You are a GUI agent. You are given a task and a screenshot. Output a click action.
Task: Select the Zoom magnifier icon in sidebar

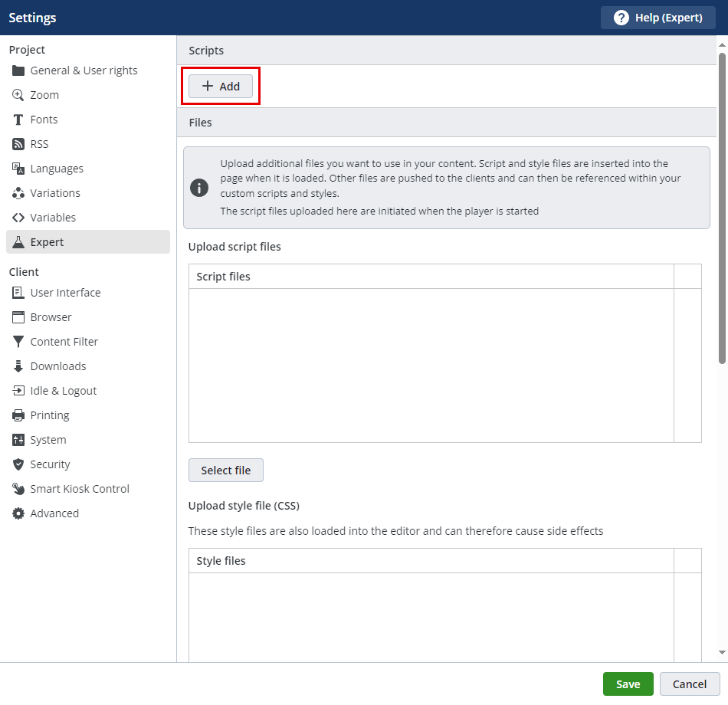tap(18, 95)
